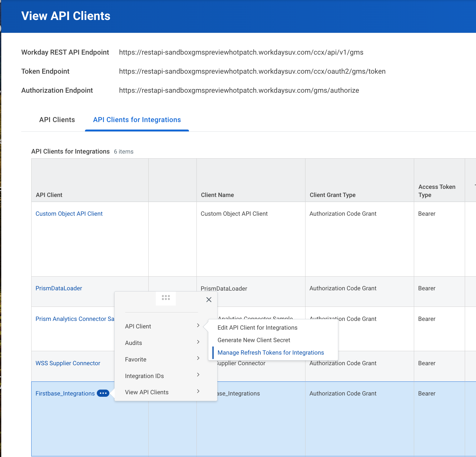Image resolution: width=476 pixels, height=457 pixels.
Task: Expand the Favorite submenu chevron
Action: (198, 358)
